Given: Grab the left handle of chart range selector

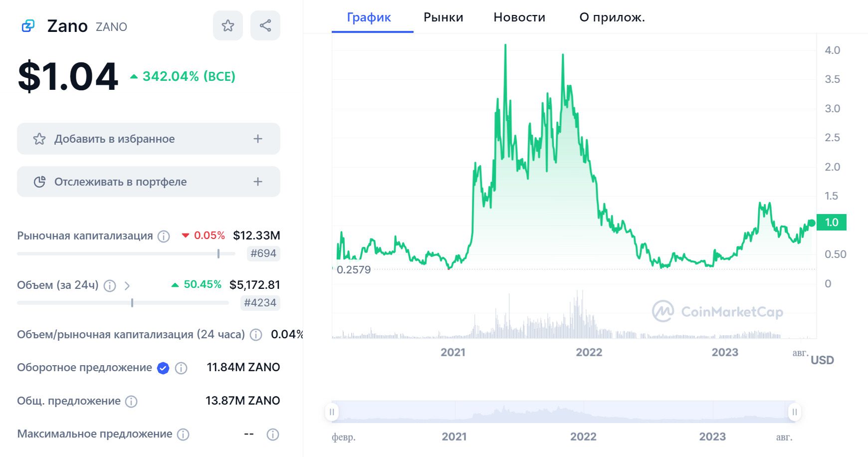Looking at the screenshot, I should (x=332, y=412).
